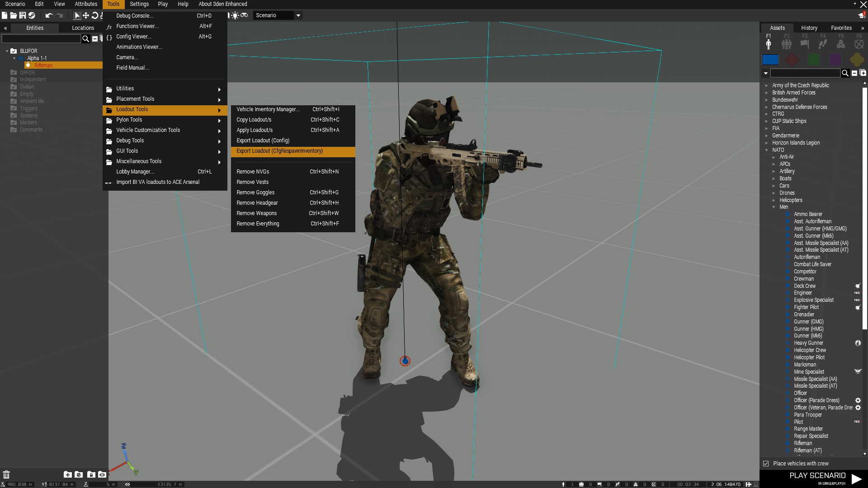This screenshot has width=868, height=488.
Task: Toggle the Markers layer checkbox
Action: coord(14,122)
